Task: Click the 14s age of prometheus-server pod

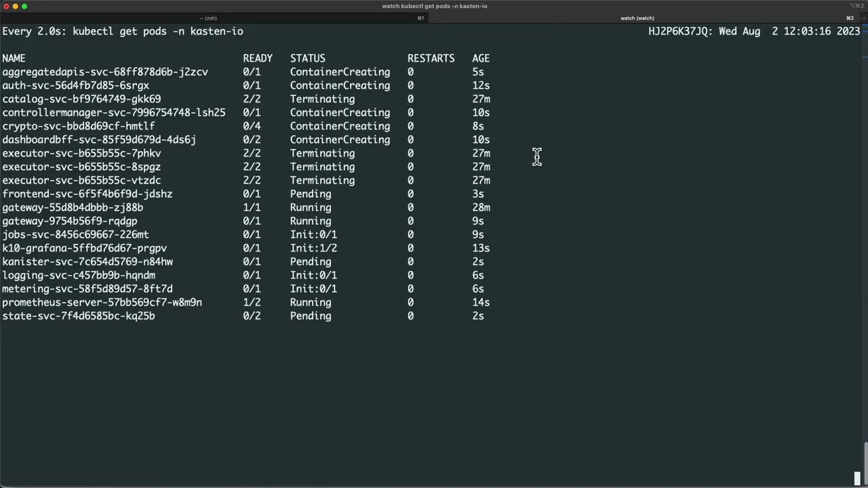Action: tap(481, 302)
